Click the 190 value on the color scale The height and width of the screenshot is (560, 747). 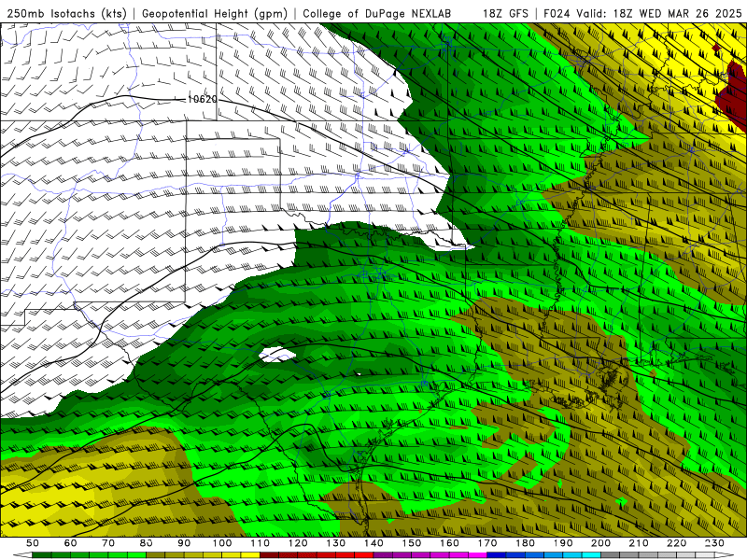pyautogui.click(x=564, y=543)
